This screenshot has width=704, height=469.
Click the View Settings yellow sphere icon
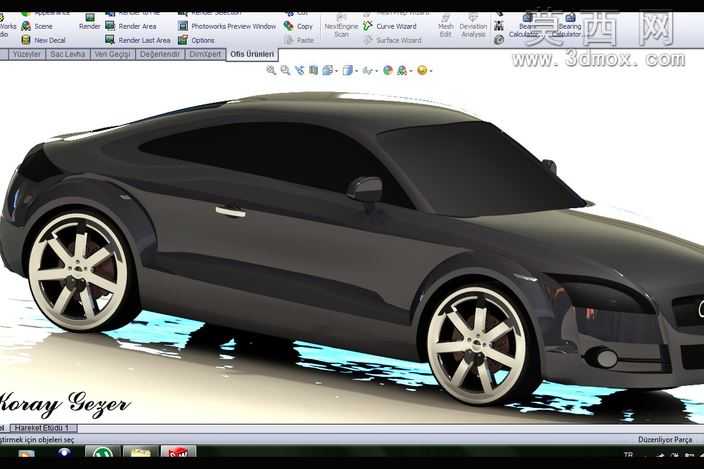[422, 70]
